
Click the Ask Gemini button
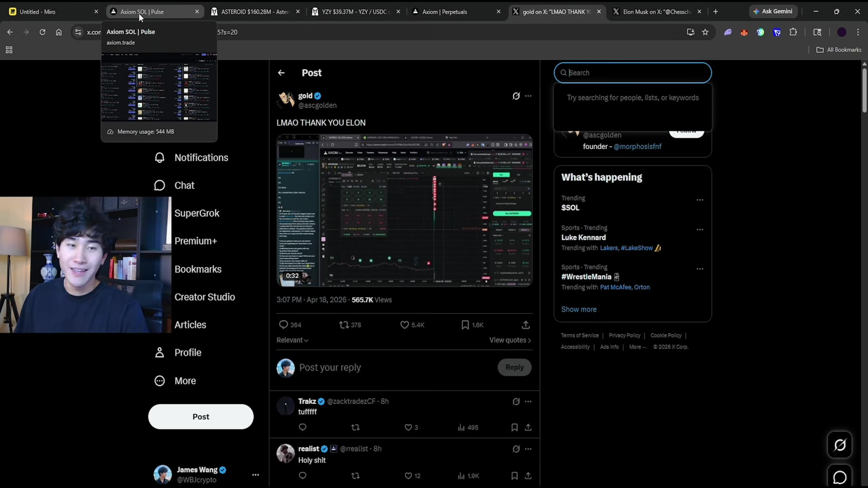point(773,12)
